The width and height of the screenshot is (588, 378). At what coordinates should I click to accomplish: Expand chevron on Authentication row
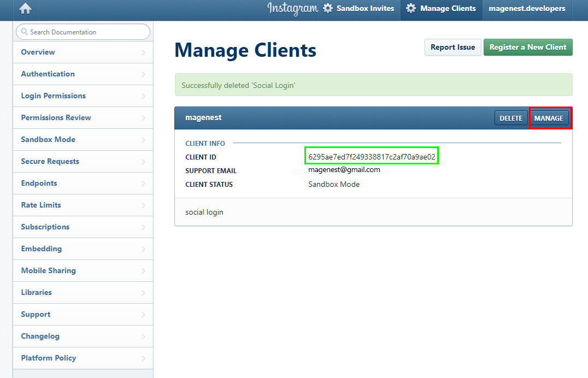point(143,74)
